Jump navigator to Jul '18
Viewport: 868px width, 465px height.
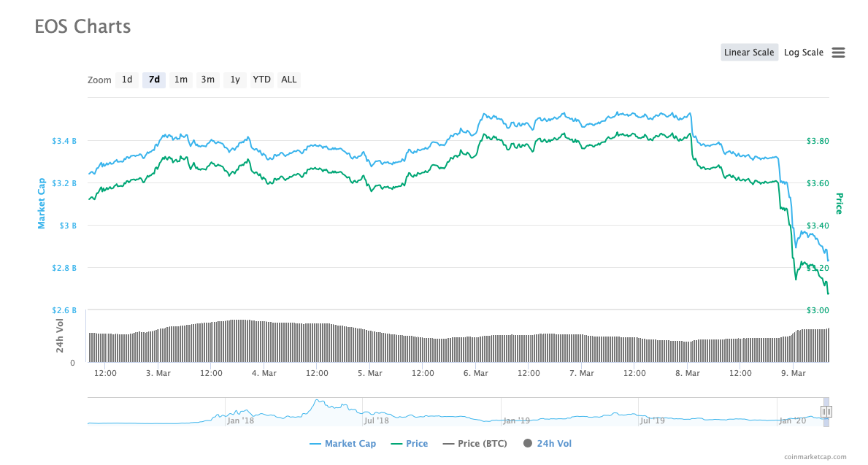tap(377, 420)
